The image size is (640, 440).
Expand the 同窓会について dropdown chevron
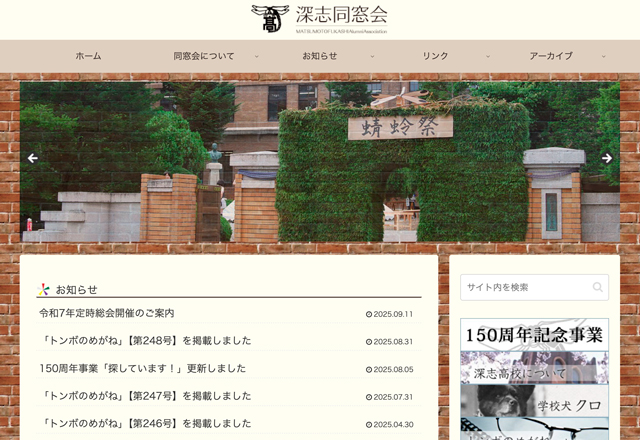point(256,56)
